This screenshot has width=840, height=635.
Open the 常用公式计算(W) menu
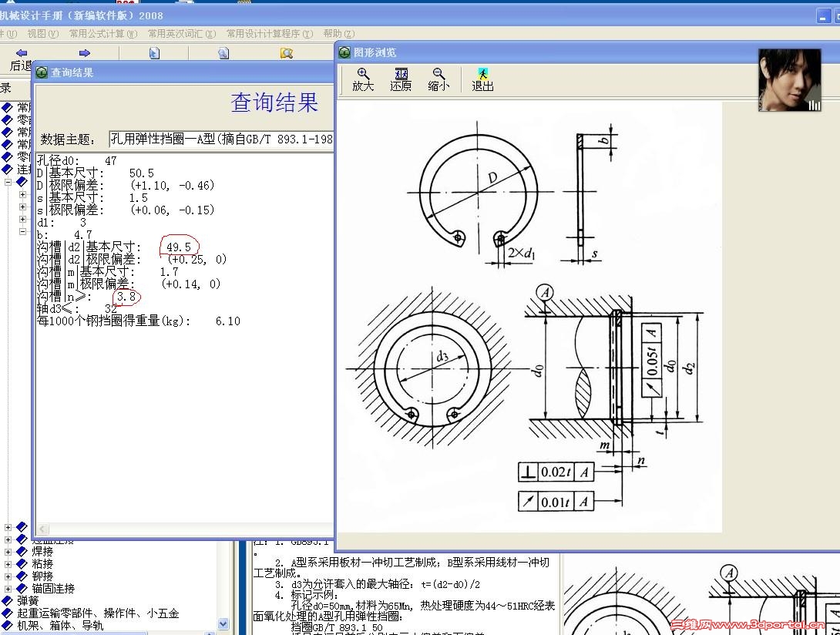point(102,34)
